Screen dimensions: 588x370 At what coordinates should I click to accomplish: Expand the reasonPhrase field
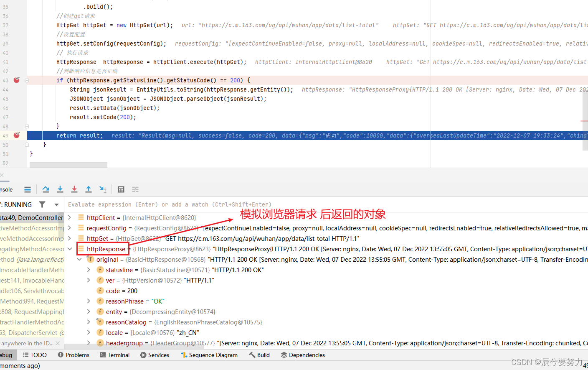click(89, 301)
